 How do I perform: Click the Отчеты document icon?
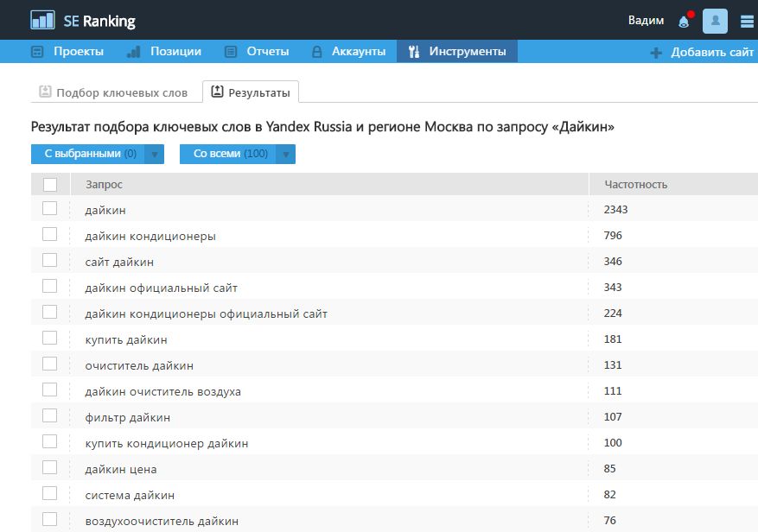pos(231,52)
